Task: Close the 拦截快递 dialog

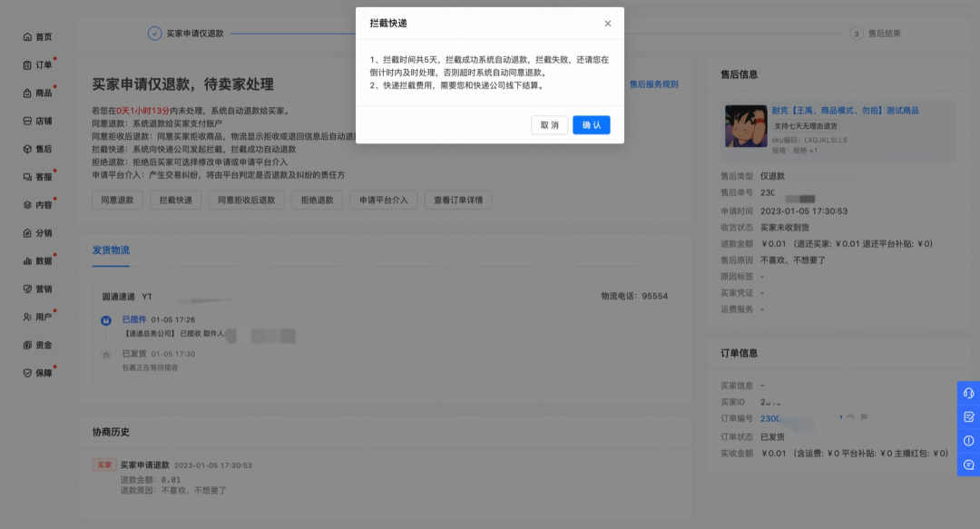Action: click(607, 24)
